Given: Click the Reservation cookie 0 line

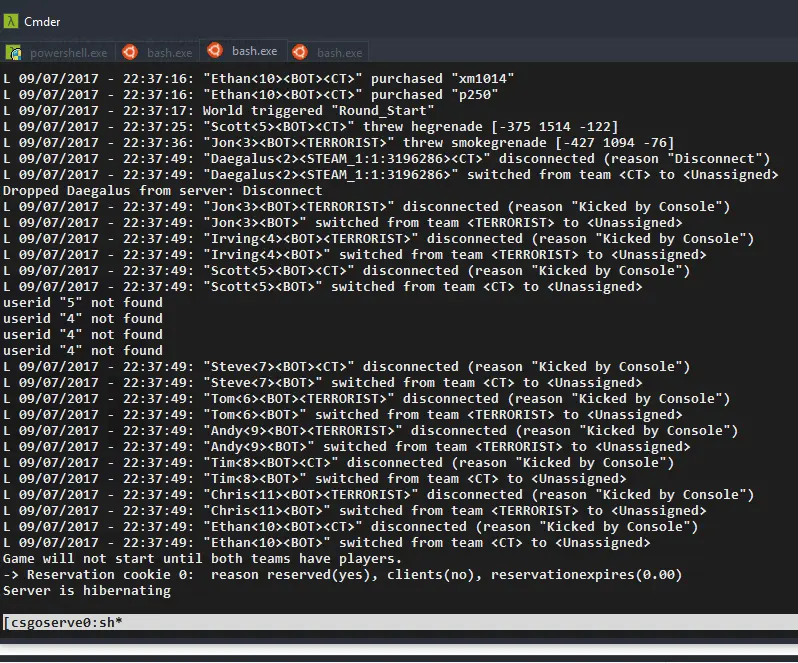Looking at the screenshot, I should pos(343,575).
